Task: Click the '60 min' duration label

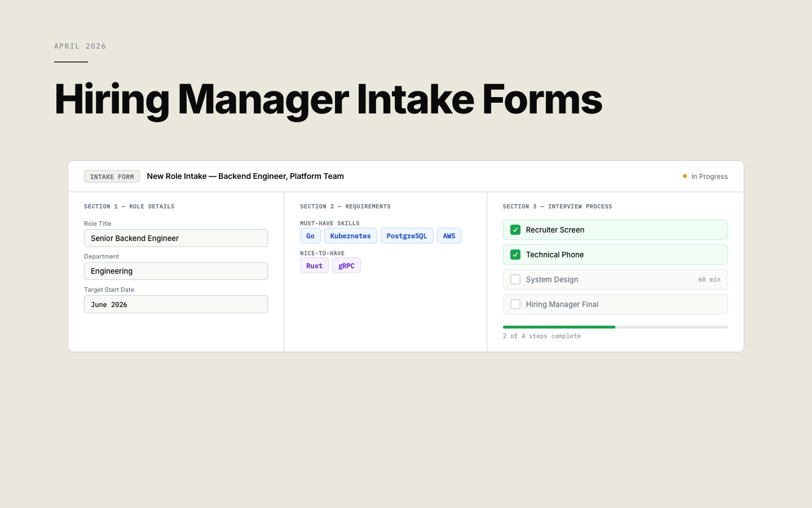Action: coord(709,279)
